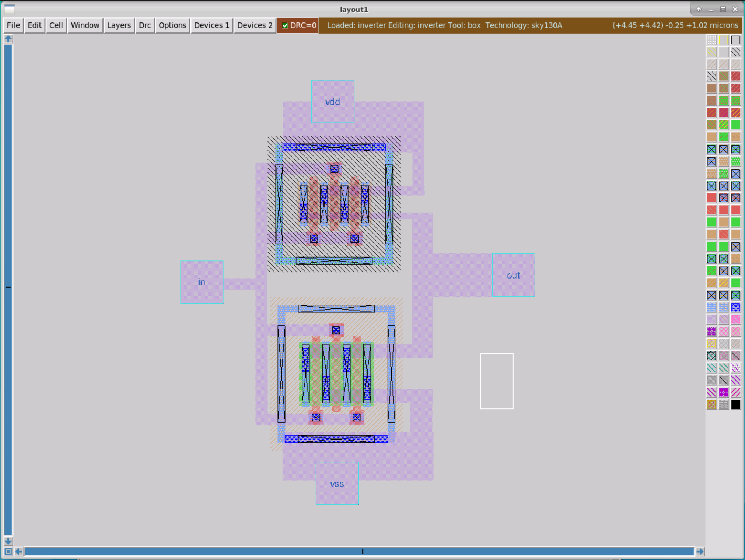
Task: Click the right arrow scroll icon
Action: 700,552
